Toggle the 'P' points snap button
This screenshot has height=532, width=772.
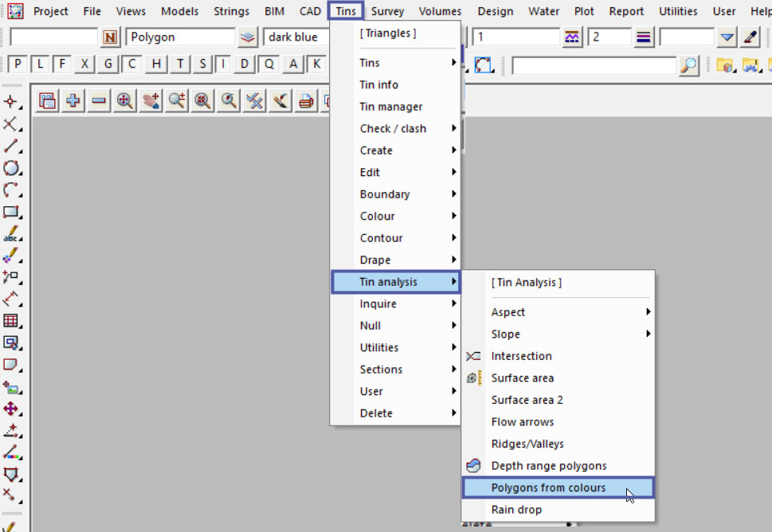(18, 65)
